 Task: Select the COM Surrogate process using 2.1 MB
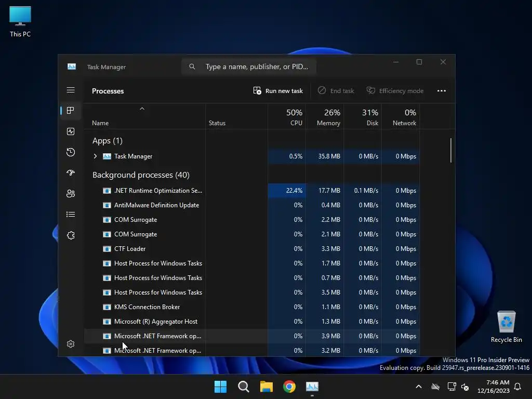pos(252,234)
